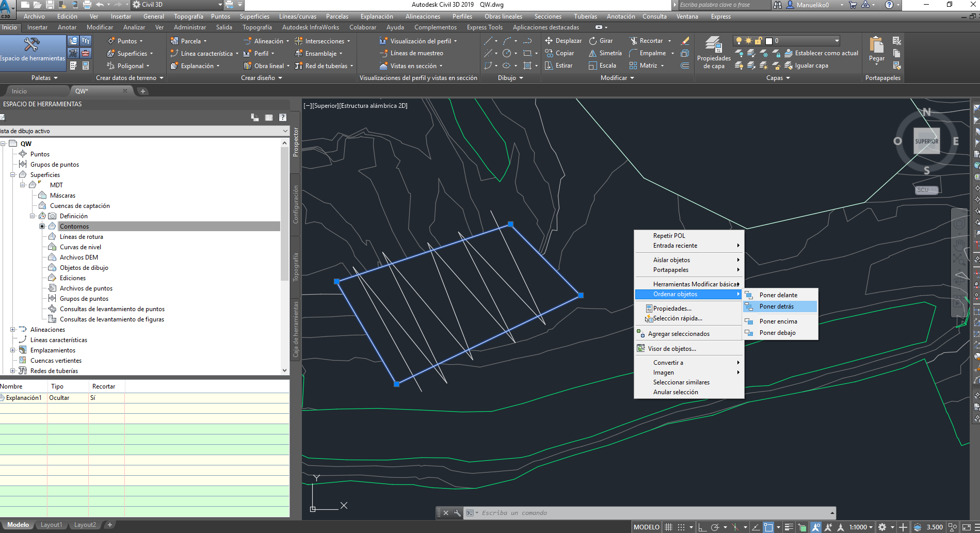Click the SUPERIOR face of the ViewCube
The height and width of the screenshot is (533, 980).
pos(926,141)
